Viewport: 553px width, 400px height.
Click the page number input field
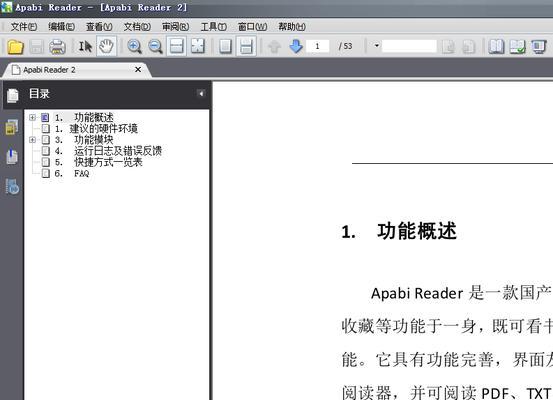[x=318, y=46]
